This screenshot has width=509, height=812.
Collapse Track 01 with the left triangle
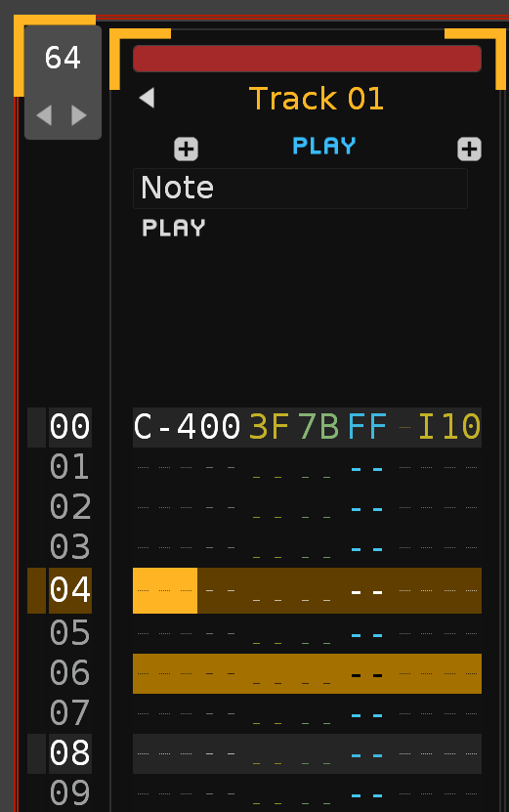148,98
